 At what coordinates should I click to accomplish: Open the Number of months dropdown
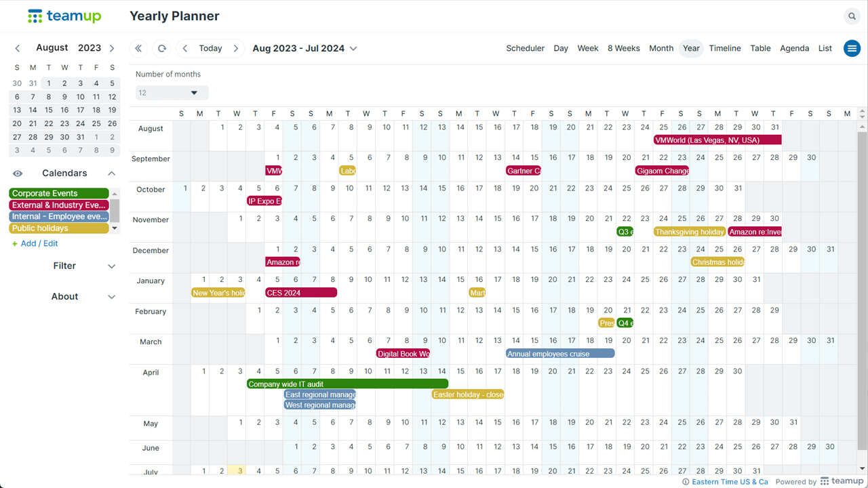pos(172,93)
